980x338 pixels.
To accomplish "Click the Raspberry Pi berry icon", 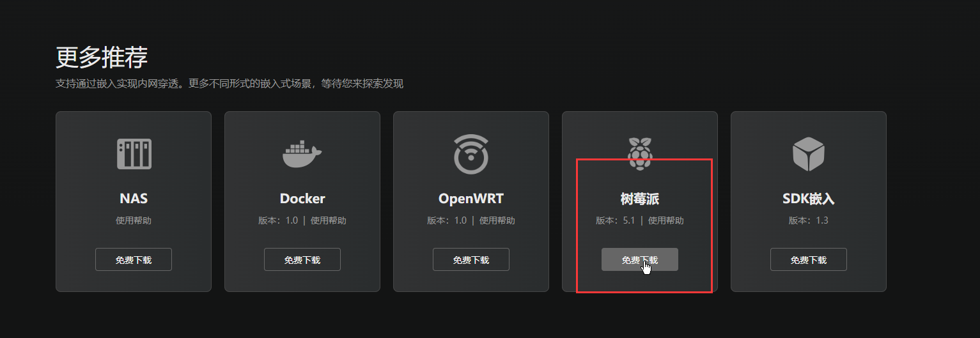I will (x=640, y=154).
